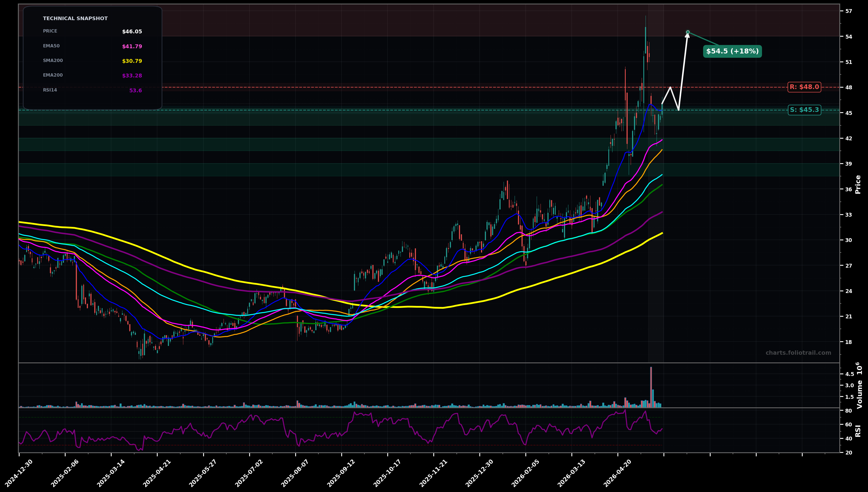
Task: Click the Price axis title
Action: [x=858, y=184]
